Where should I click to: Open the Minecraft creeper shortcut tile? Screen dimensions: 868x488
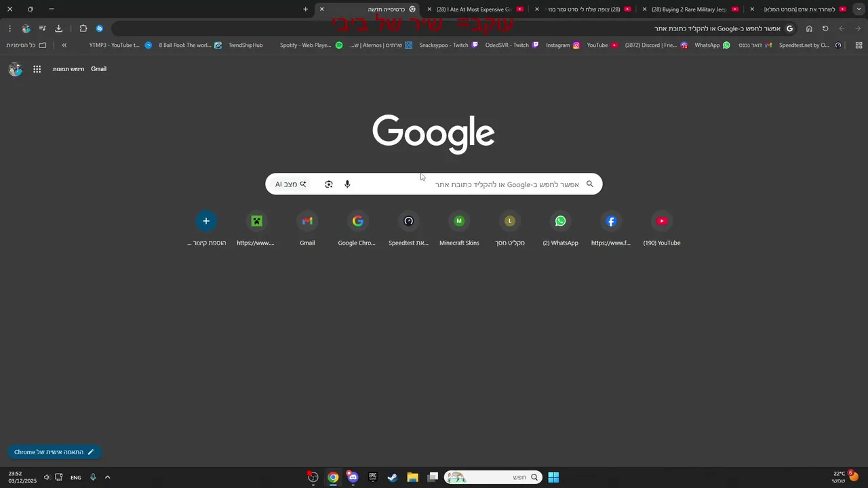pyautogui.click(x=256, y=229)
